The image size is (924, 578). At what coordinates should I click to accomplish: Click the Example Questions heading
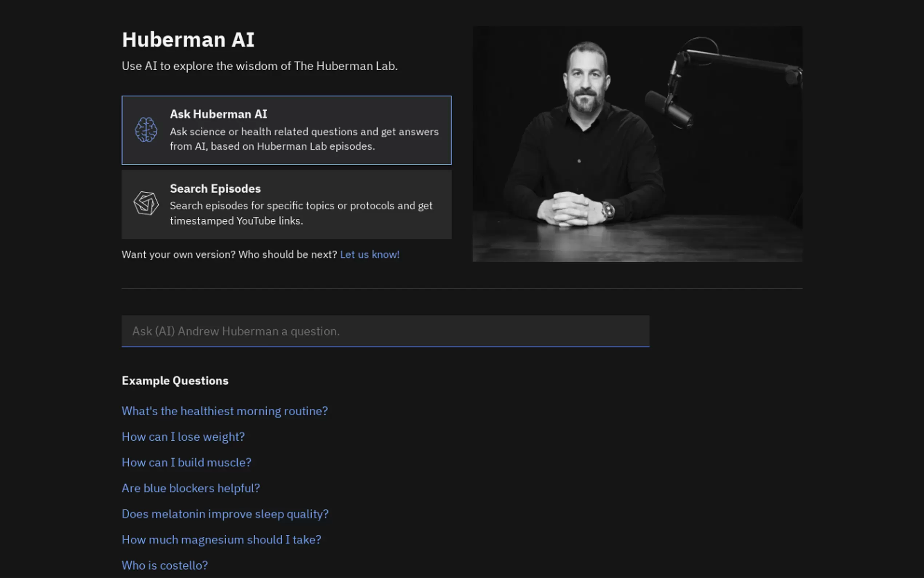point(175,381)
